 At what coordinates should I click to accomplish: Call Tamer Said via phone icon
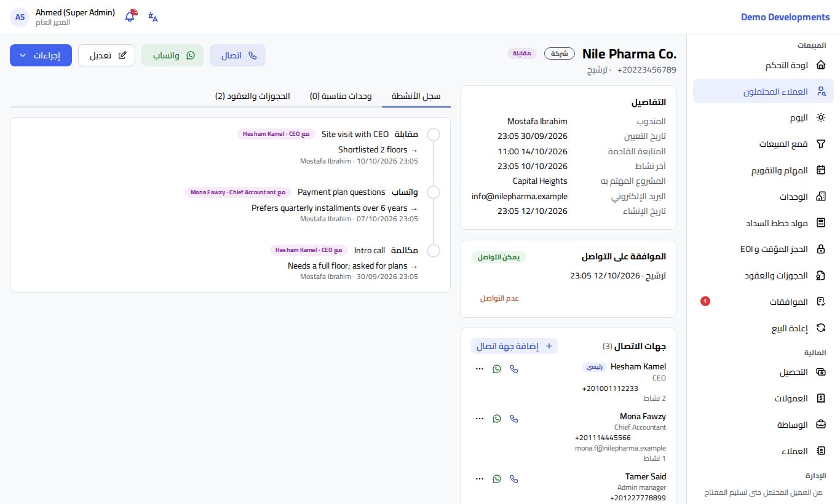coord(514,479)
